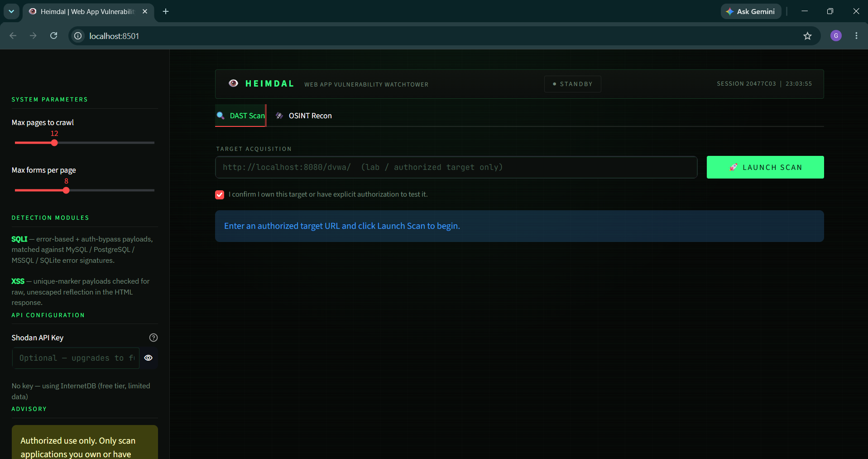Screen dimensions: 868x459
Task: Click the Max forms per page label
Action: [x=44, y=170]
